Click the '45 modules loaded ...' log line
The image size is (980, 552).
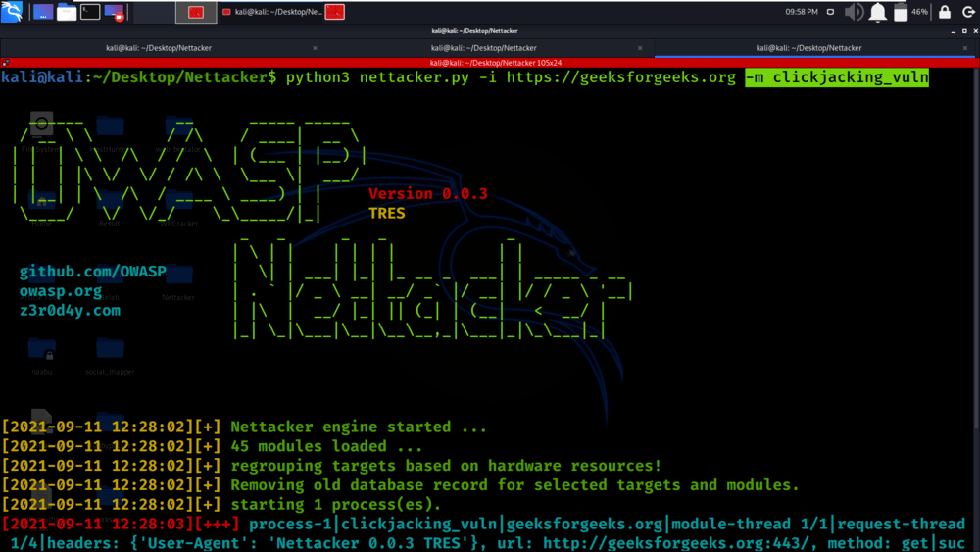point(326,446)
